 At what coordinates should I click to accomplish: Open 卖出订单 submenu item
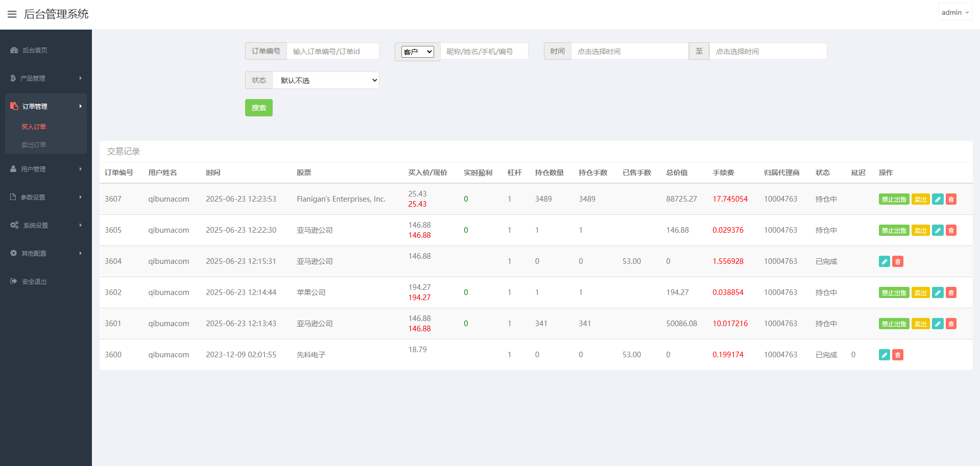34,145
